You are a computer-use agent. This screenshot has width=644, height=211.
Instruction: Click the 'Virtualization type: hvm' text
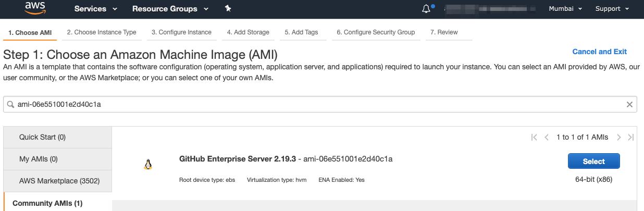[x=277, y=180]
